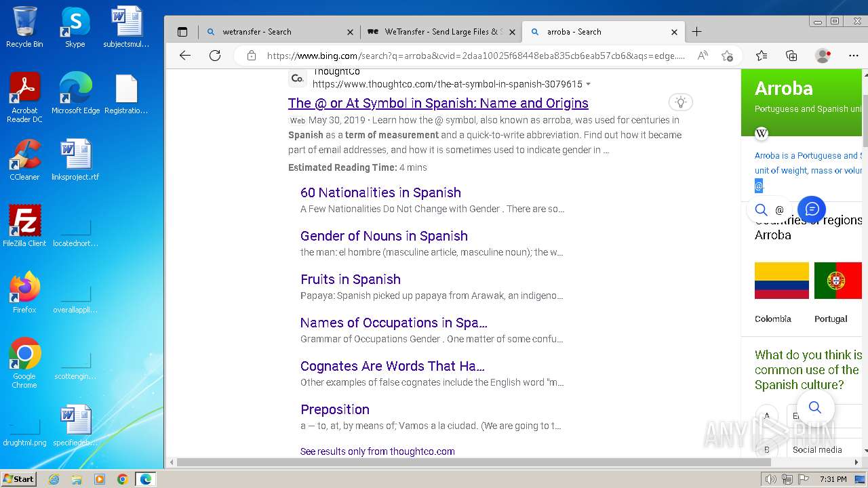Open Edge tab actions menu icon
The image size is (868, 488).
tap(182, 32)
